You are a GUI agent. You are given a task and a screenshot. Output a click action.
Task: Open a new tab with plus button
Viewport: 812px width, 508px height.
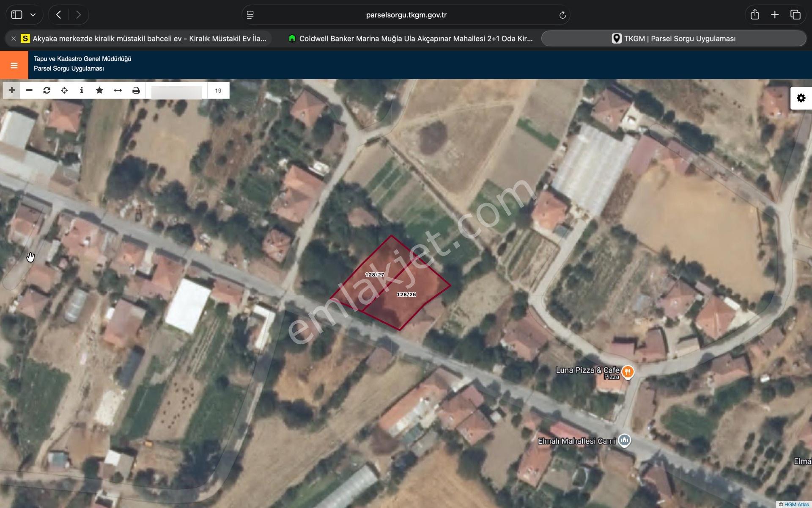pyautogui.click(x=775, y=15)
